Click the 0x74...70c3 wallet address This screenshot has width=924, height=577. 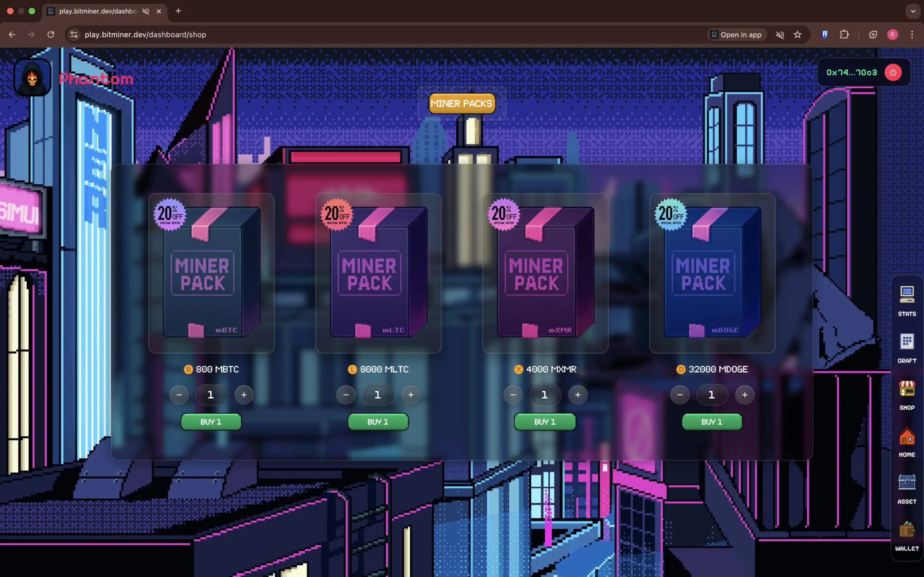[x=851, y=72]
